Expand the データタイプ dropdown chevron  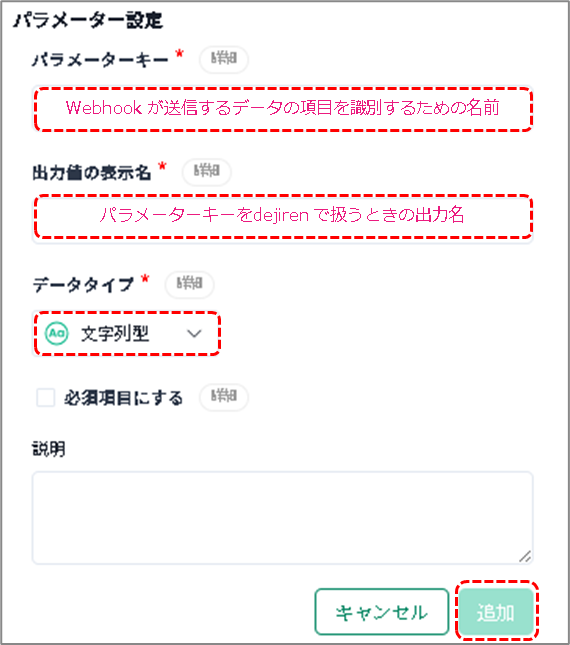pyautogui.click(x=194, y=333)
